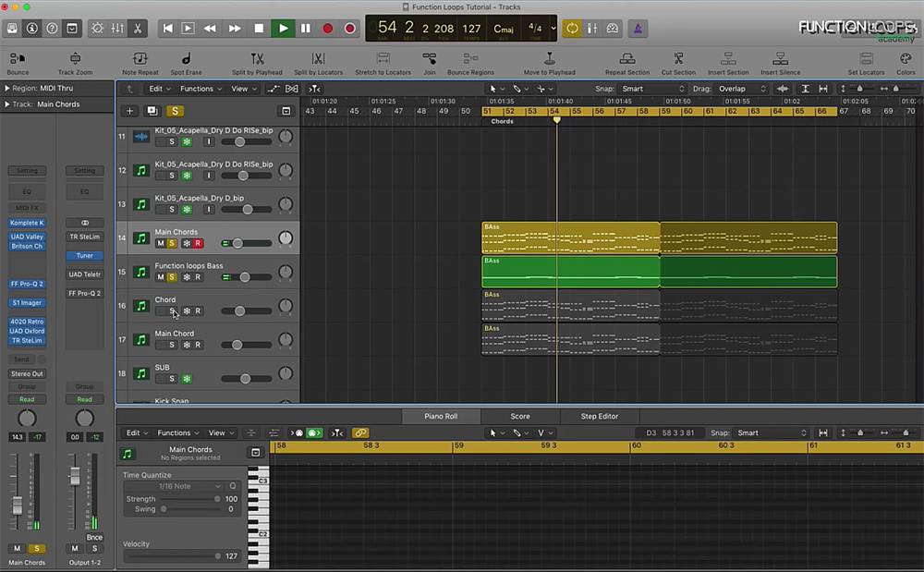
Task: Toggle record enable on Chord track
Action: 198,311
